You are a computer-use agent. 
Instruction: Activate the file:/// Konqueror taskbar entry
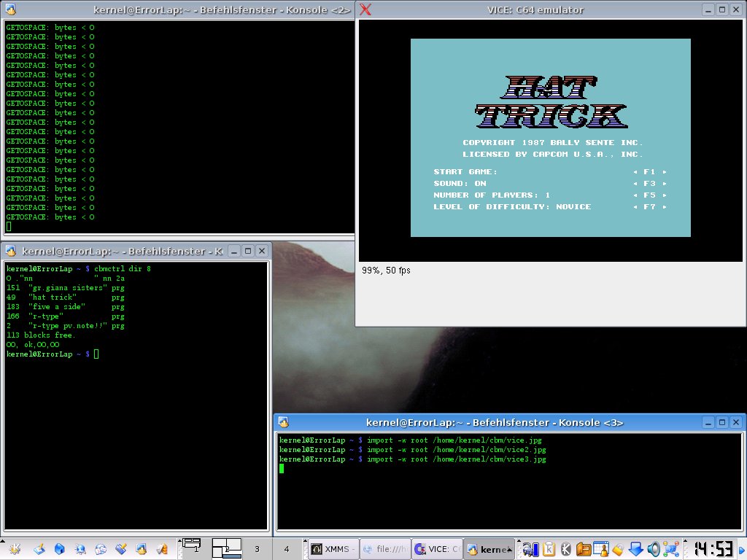pyautogui.click(x=385, y=549)
